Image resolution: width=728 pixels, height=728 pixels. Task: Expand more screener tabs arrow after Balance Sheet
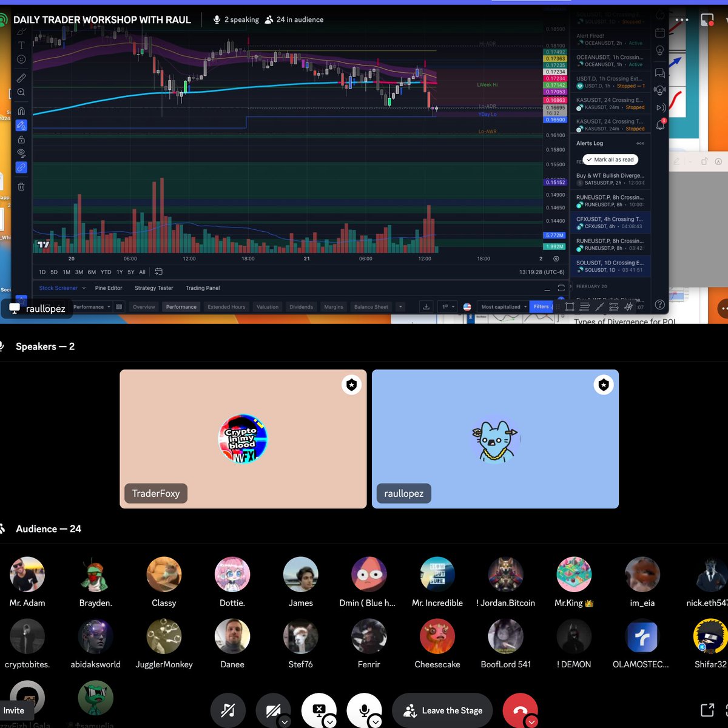400,307
